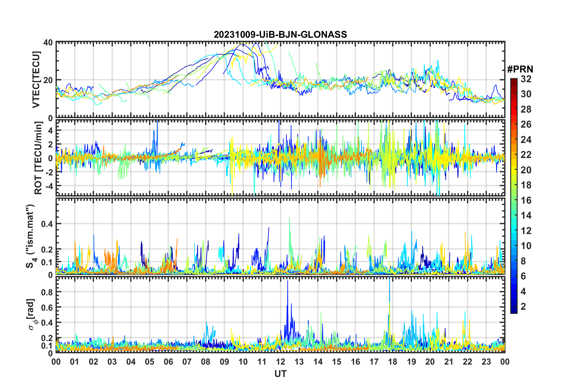Click the ROT [TECU/min] axis label

(38, 158)
